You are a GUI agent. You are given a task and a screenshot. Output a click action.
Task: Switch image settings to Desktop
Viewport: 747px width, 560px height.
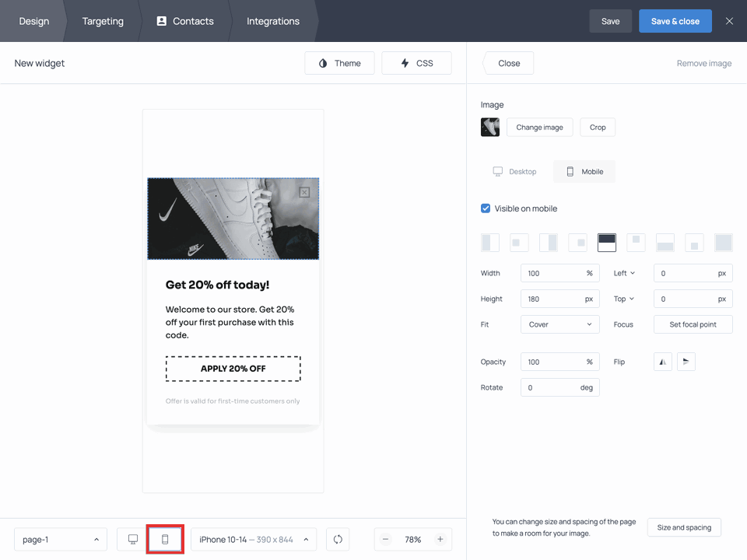[x=514, y=171]
